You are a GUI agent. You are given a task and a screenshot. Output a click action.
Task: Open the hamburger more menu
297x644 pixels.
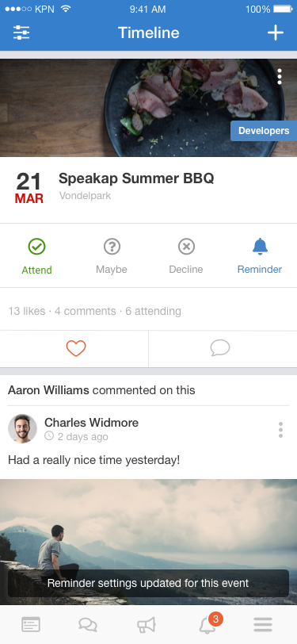click(x=263, y=625)
